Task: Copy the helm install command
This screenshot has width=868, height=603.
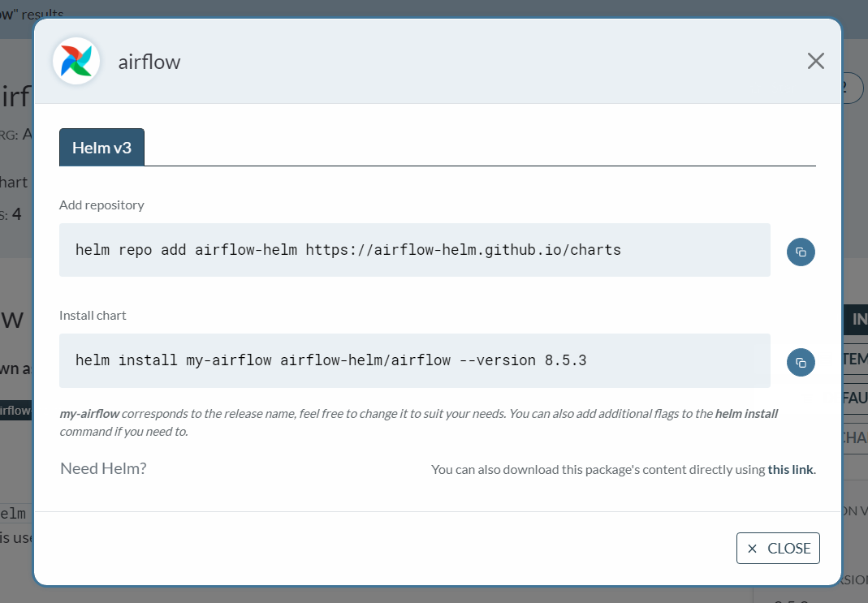Action: click(801, 362)
